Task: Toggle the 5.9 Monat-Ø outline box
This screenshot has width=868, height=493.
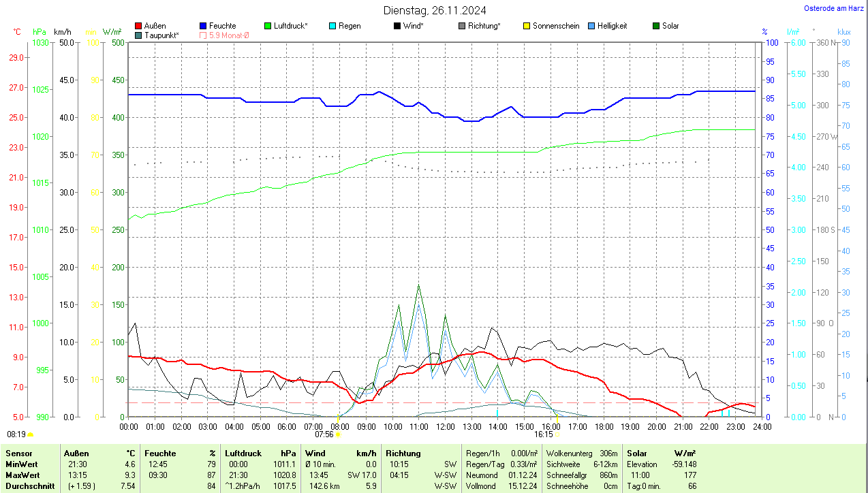Action: pos(203,35)
